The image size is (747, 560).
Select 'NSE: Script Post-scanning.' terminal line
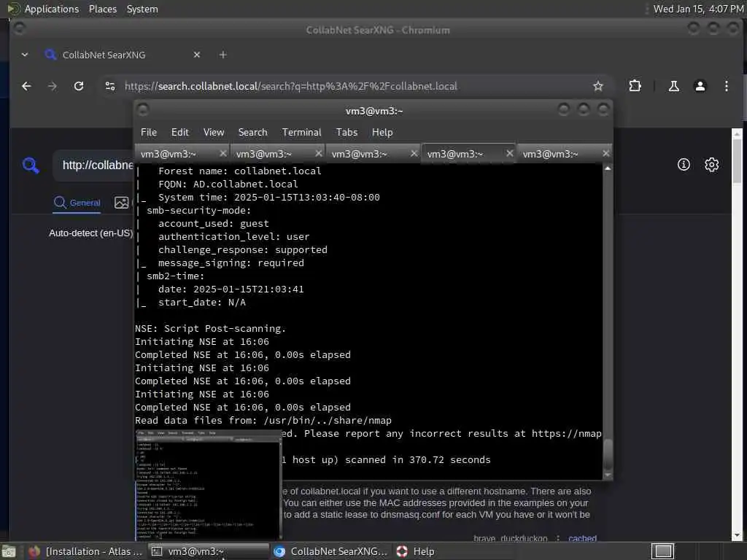(210, 329)
